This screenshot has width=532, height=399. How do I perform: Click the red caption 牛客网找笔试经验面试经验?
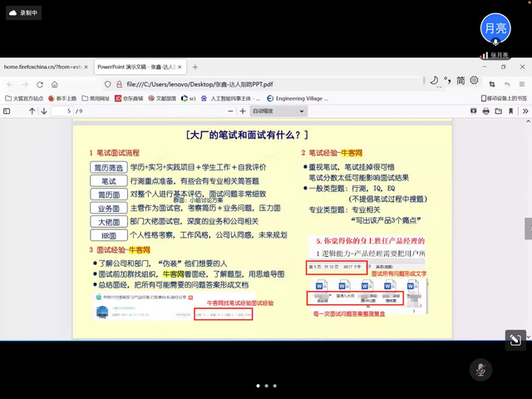[x=240, y=303]
